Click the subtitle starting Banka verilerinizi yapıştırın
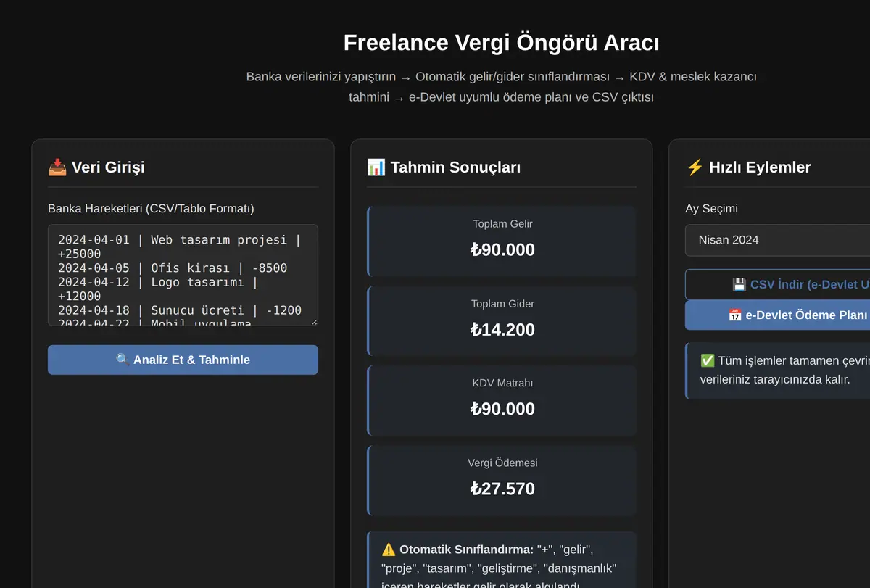 [502, 87]
